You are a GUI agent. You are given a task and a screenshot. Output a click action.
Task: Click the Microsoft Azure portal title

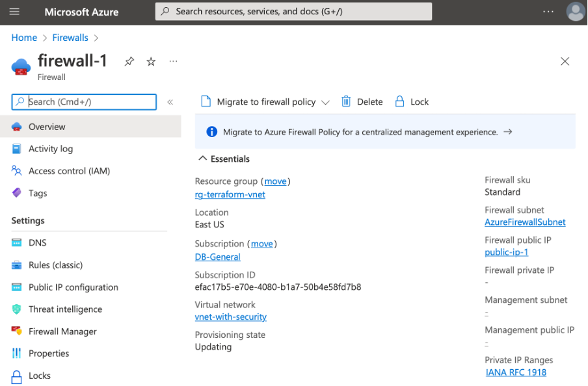tap(81, 12)
